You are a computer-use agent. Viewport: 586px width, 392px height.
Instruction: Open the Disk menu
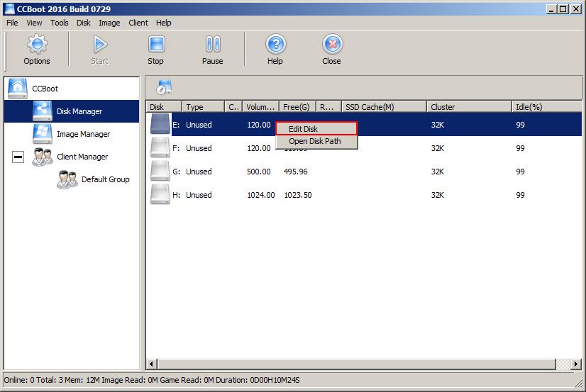tap(84, 23)
